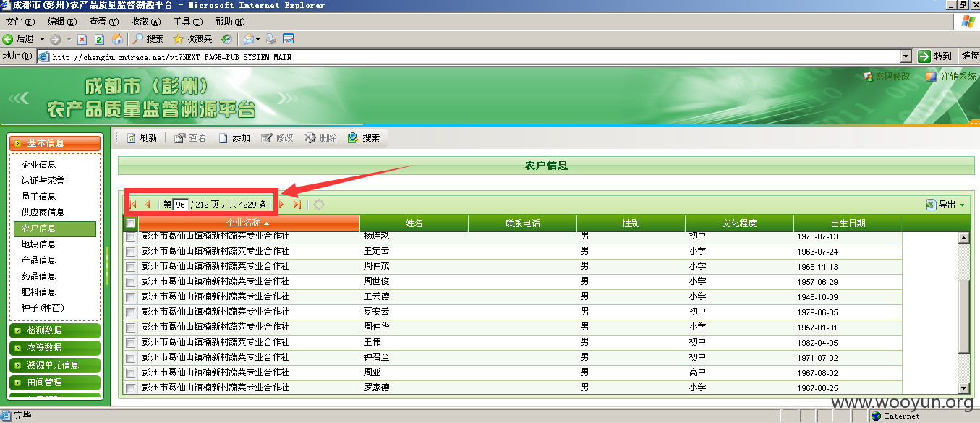Click the grid vertical scrollbar thumb

point(963,317)
